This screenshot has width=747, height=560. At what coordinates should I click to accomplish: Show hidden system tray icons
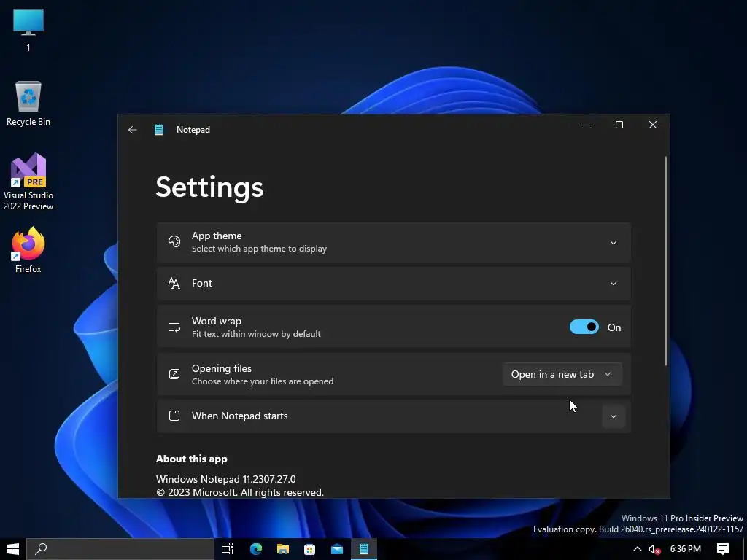click(637, 549)
